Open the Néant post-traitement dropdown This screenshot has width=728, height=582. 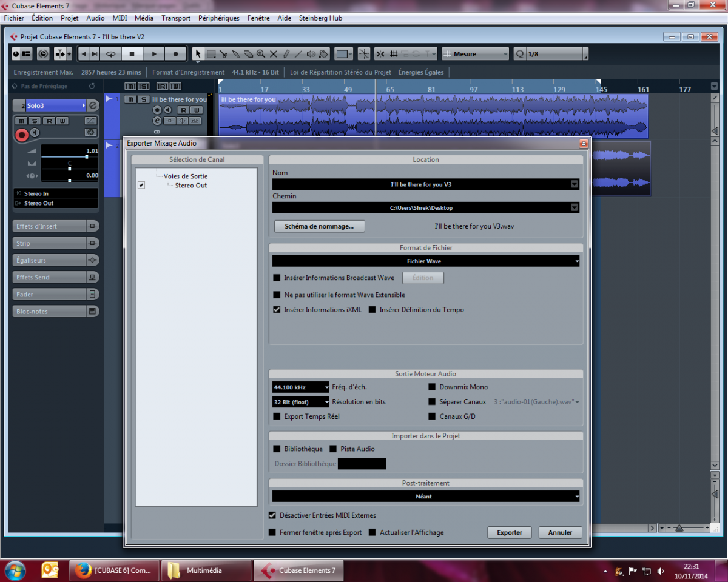(426, 496)
